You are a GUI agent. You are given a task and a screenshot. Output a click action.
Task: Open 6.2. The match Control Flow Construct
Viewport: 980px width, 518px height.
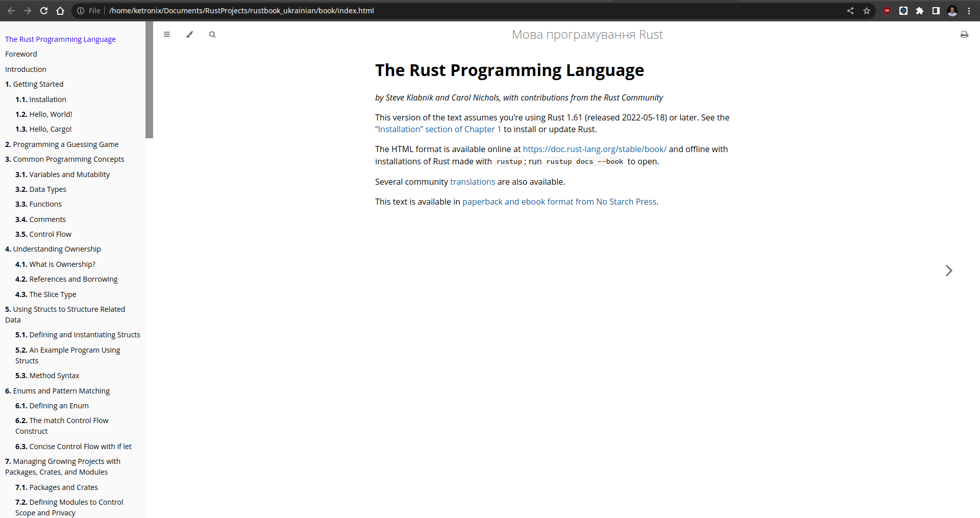click(x=62, y=426)
